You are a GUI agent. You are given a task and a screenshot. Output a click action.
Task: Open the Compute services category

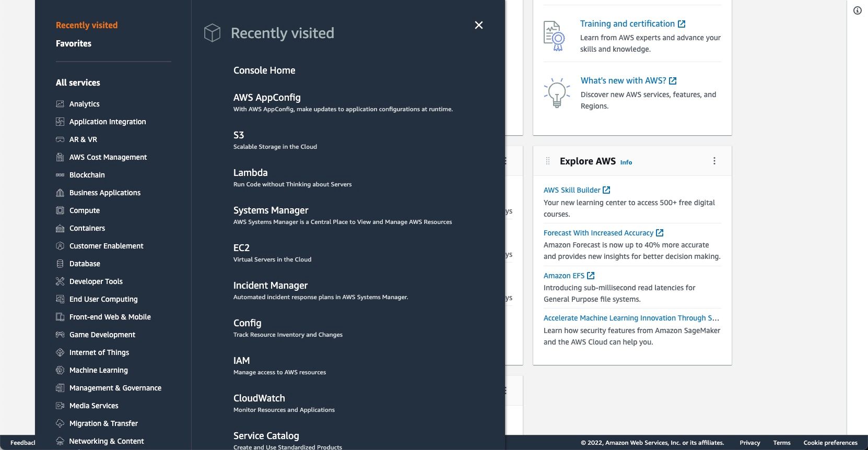(85, 210)
